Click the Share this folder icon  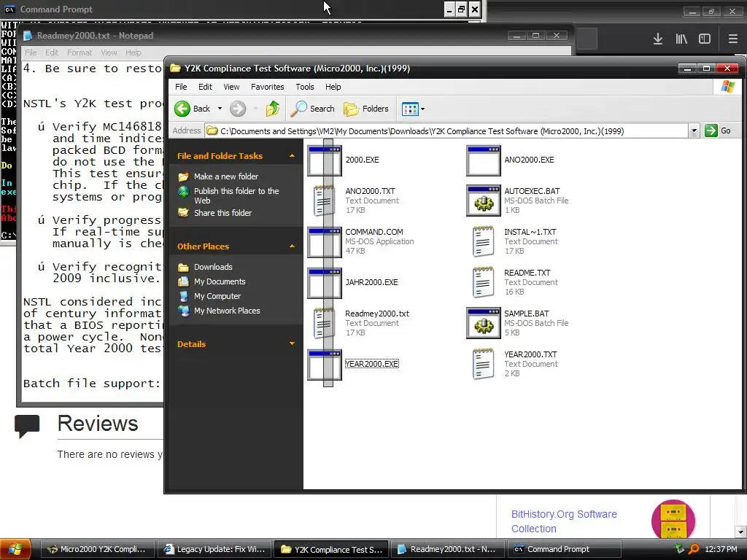click(183, 212)
